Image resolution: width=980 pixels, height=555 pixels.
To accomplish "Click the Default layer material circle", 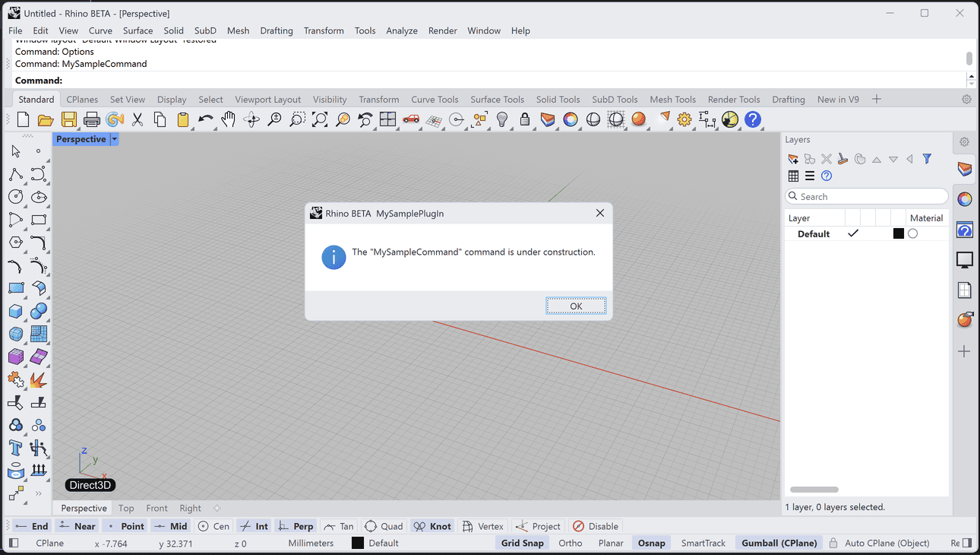I will (x=913, y=234).
